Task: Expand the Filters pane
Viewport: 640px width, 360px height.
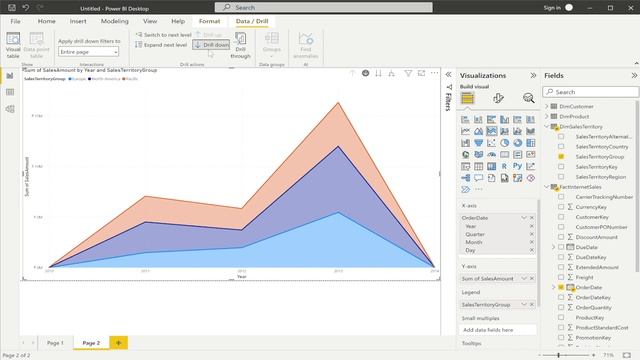Action: (449, 75)
